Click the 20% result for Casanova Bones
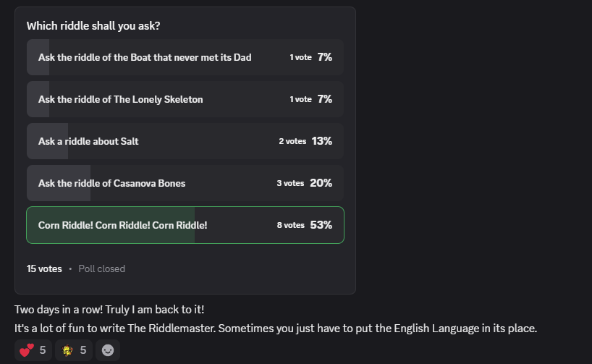 tap(321, 183)
